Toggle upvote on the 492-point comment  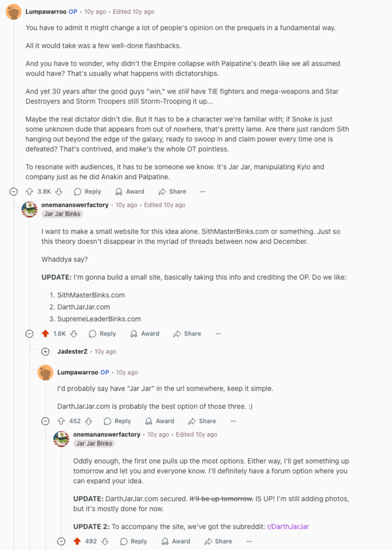[x=77, y=542]
